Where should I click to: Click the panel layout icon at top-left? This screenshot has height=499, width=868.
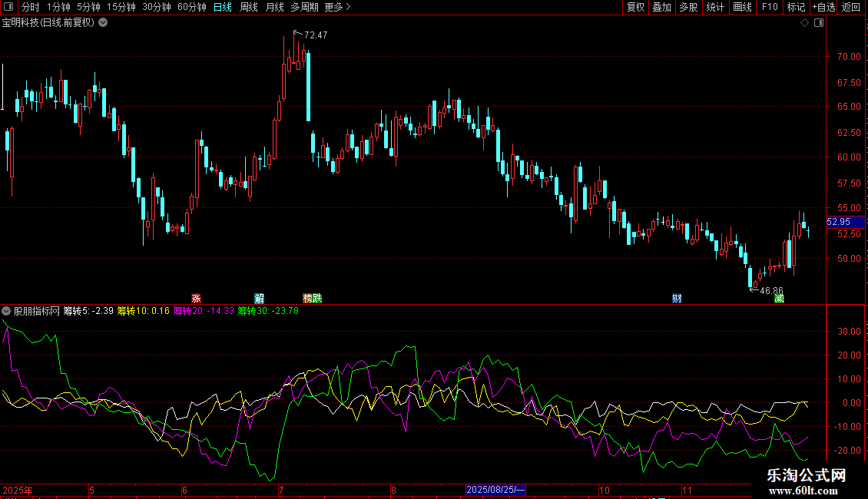point(8,7)
